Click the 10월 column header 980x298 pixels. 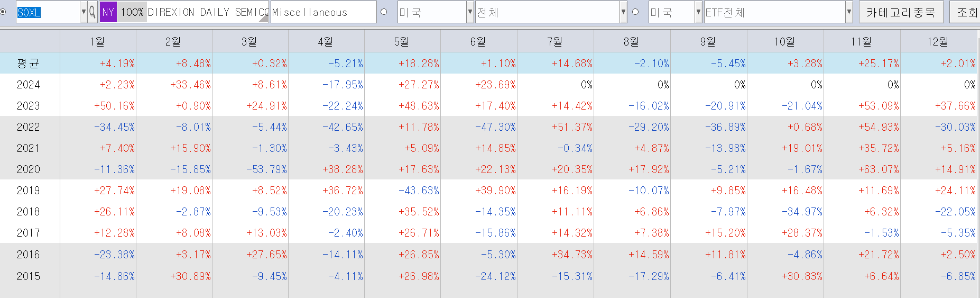[x=785, y=41]
